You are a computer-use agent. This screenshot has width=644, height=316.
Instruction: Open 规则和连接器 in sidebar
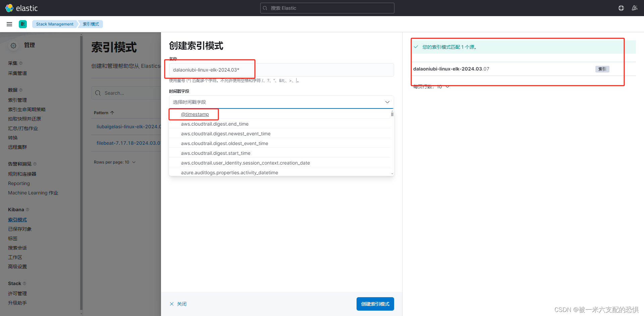22,174
